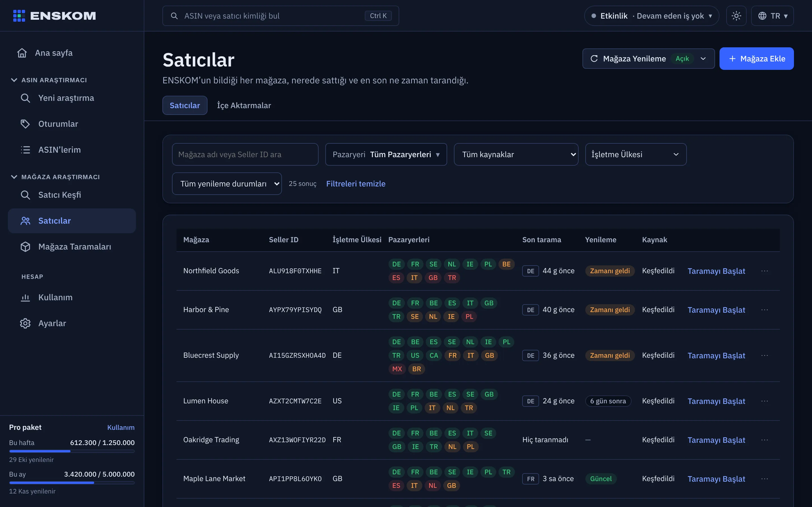Switch to the İçe Aktarmalar tab
The image size is (812, 507).
pos(244,105)
